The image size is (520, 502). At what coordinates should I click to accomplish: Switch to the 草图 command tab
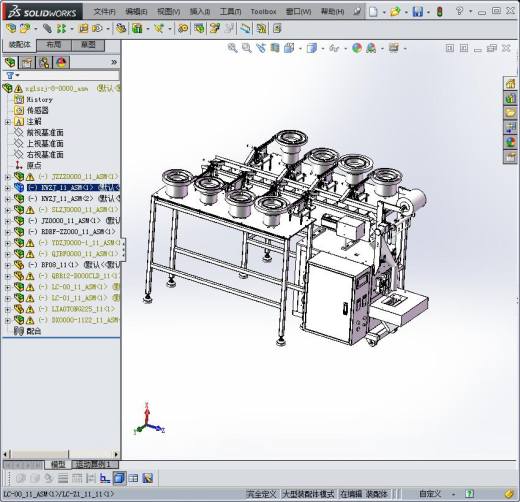(88, 45)
